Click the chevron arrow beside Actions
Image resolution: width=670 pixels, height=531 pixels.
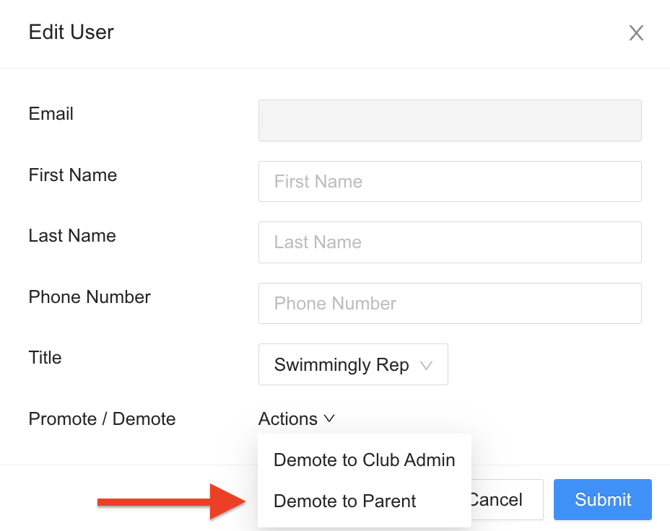[x=329, y=419]
